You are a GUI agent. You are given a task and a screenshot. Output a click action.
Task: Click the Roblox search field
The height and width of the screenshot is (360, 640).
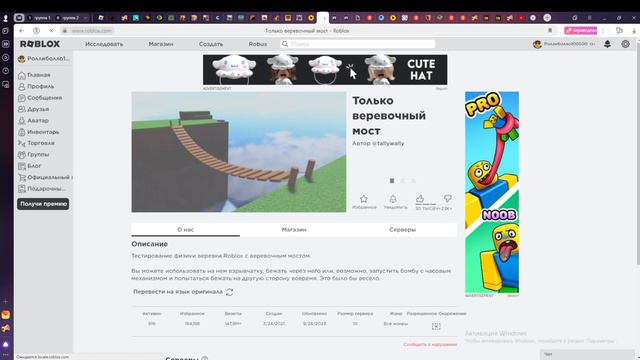click(358, 44)
